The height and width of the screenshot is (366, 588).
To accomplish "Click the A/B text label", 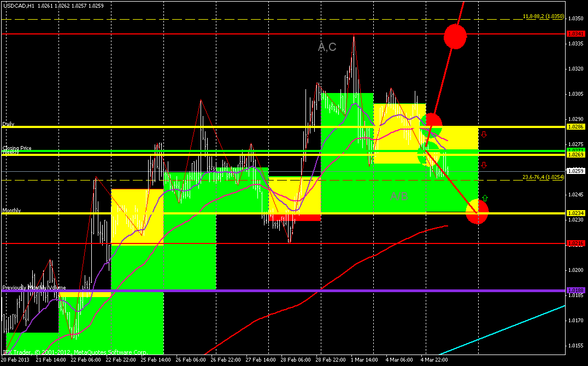I will click(x=398, y=196).
